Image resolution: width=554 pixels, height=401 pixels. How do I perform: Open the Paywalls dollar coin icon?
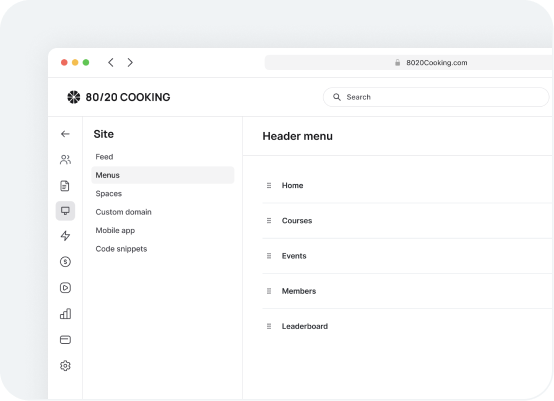point(65,262)
